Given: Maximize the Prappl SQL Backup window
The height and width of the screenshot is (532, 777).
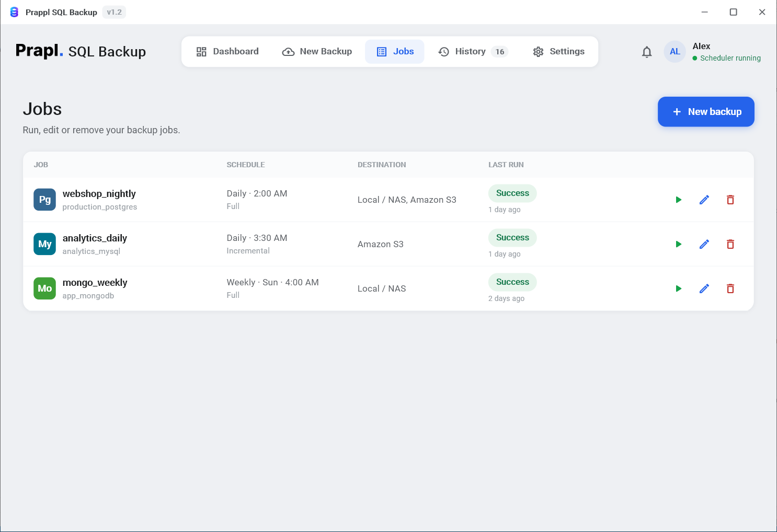Looking at the screenshot, I should [x=734, y=12].
